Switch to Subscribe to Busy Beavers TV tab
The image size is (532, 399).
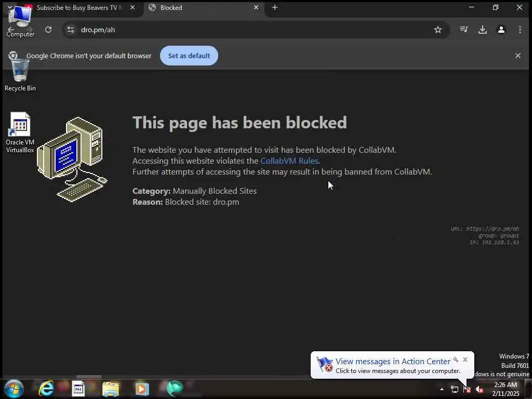point(79,7)
